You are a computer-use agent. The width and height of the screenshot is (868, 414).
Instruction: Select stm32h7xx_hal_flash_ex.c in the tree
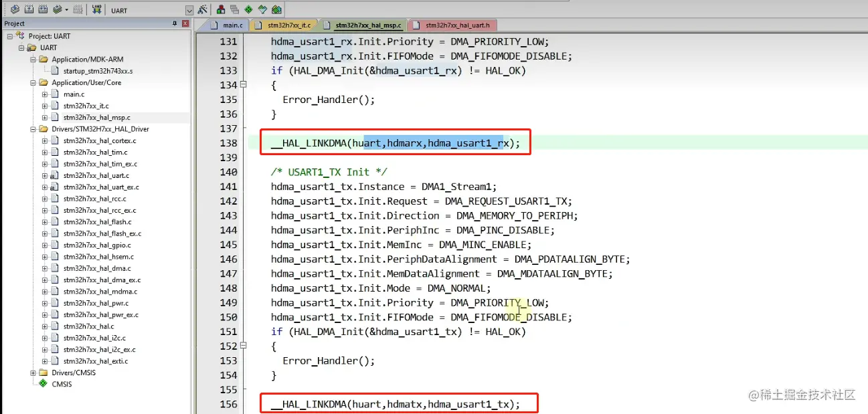pos(102,234)
